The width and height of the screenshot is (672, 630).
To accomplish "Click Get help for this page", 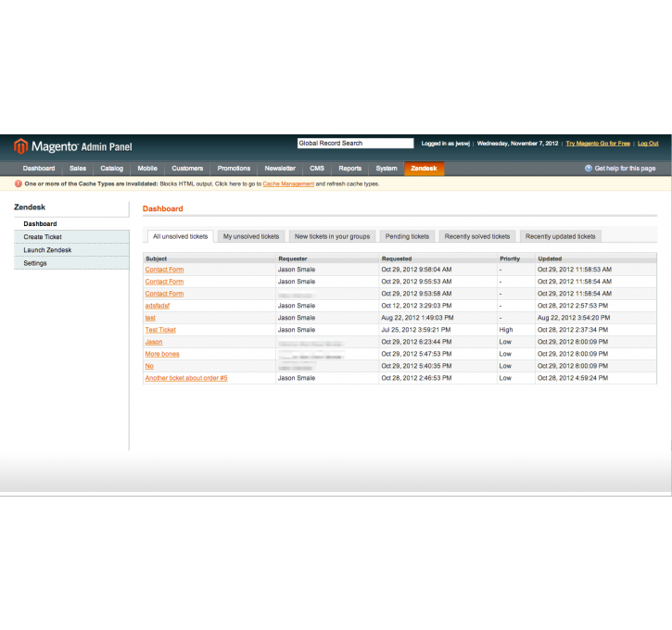I will coord(625,169).
